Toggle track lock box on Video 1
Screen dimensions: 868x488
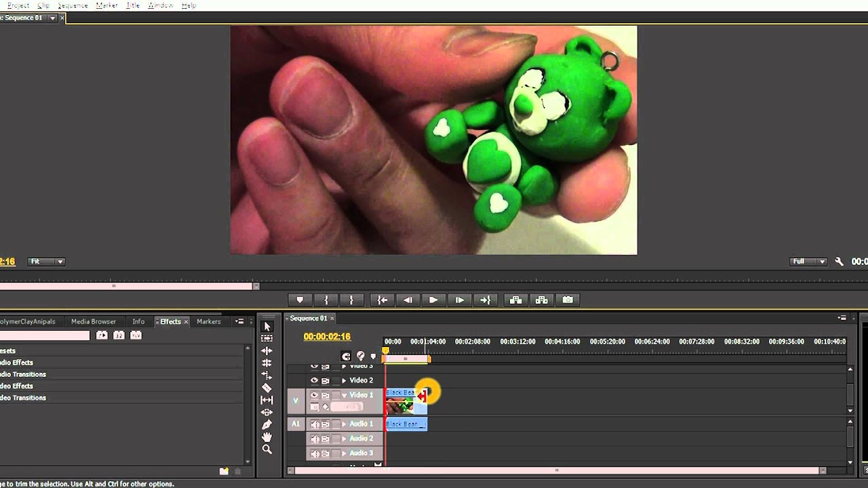(335, 395)
